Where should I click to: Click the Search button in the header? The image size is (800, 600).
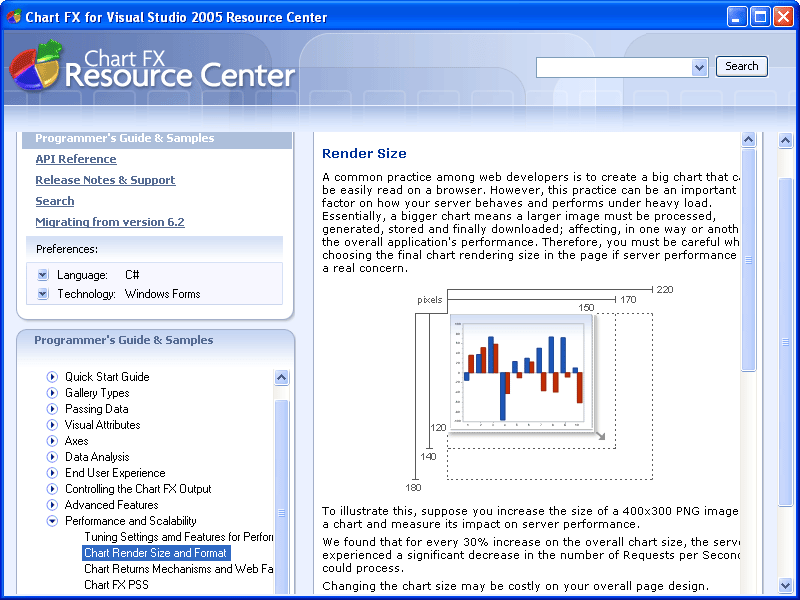click(x=741, y=66)
